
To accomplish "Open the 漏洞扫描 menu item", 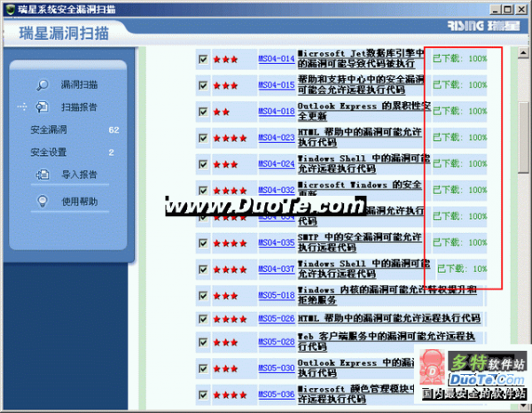I will pos(79,85).
